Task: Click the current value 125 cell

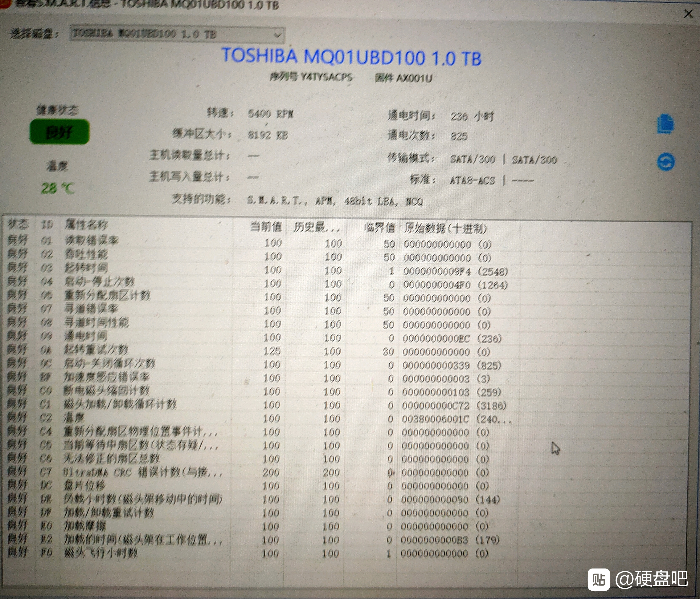Action: click(272, 351)
